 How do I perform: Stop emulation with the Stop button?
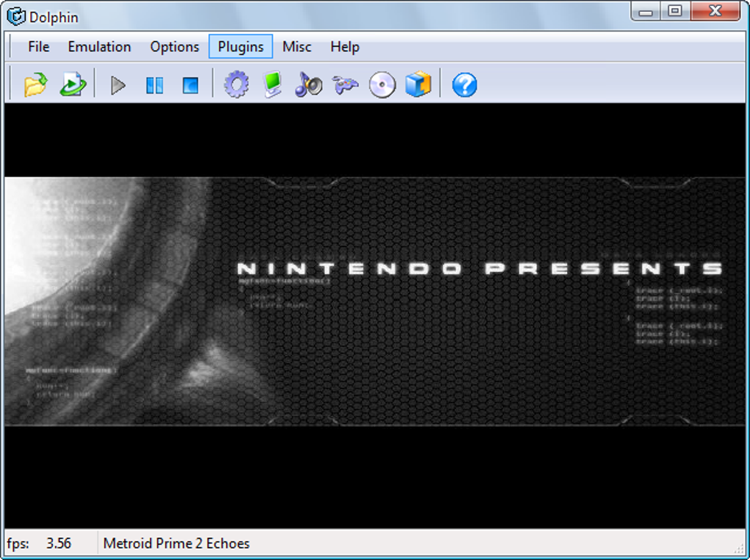click(190, 85)
